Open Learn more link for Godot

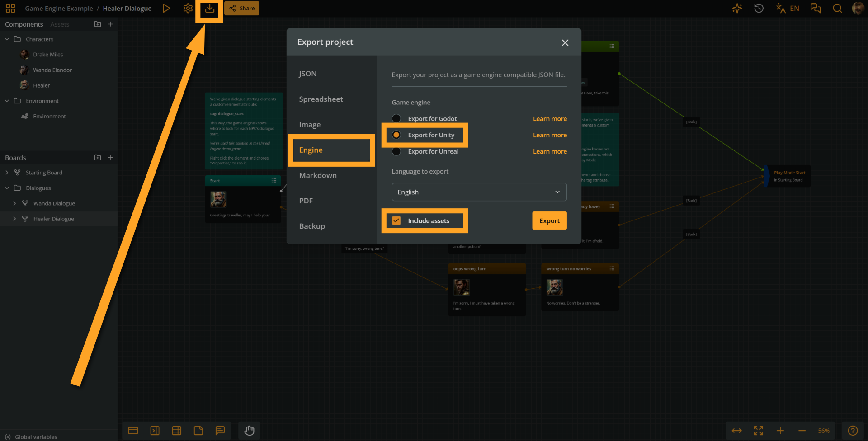pyautogui.click(x=550, y=119)
